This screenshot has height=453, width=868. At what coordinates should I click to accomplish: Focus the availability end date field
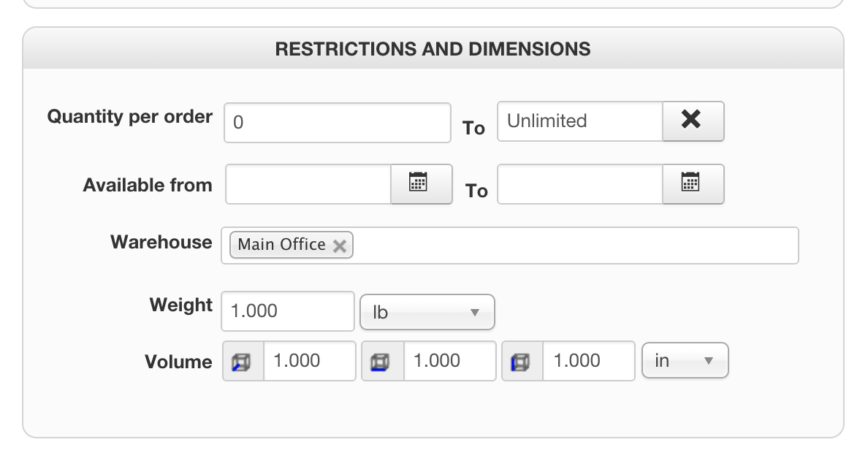[579, 183]
